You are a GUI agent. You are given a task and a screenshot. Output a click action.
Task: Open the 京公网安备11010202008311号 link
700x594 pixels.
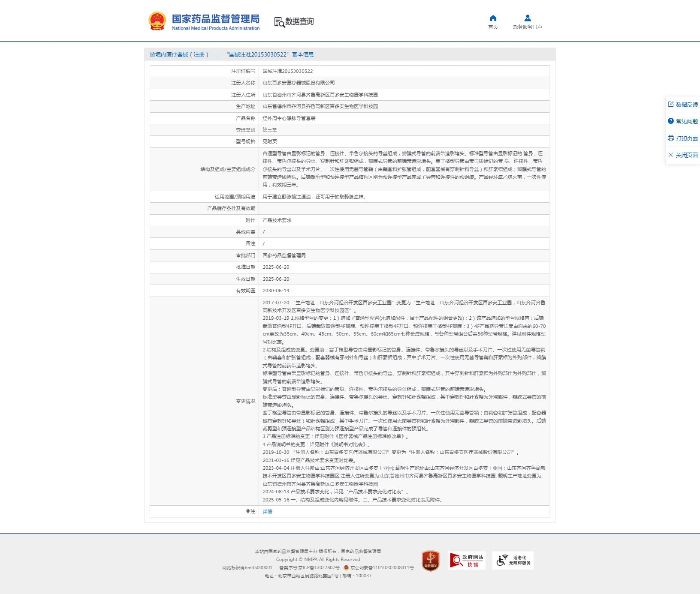click(382, 567)
